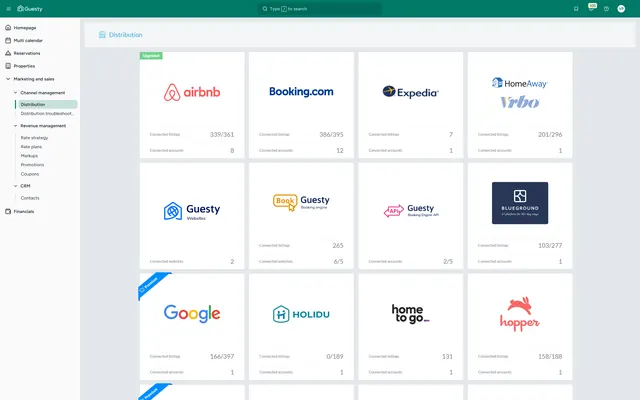Click the Homepage house icon in the sidebar
The image size is (640, 400).
click(8, 28)
